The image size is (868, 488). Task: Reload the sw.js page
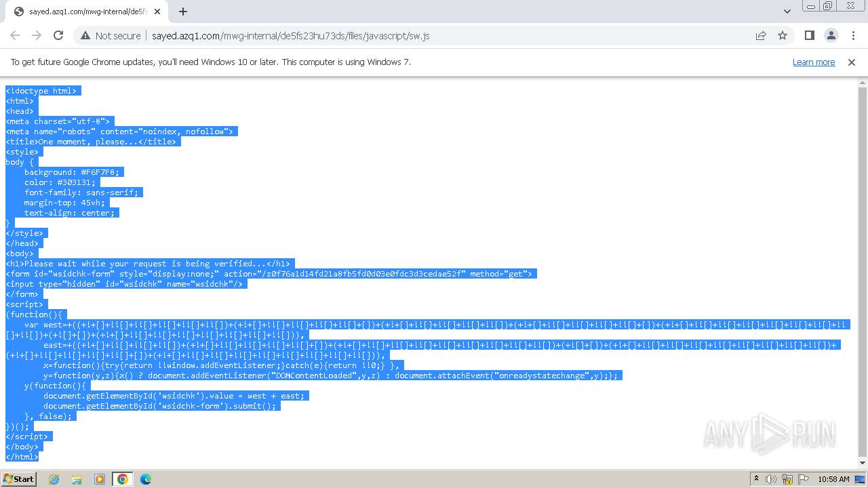[x=58, y=35]
